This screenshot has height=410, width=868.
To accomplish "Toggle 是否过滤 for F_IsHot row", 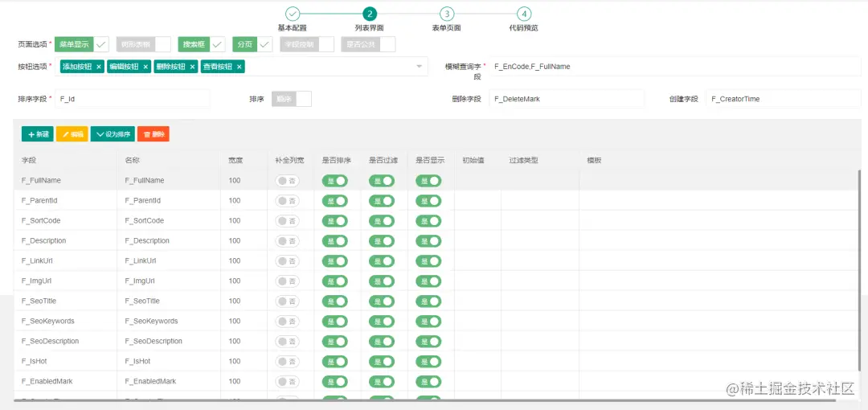I will tap(382, 361).
